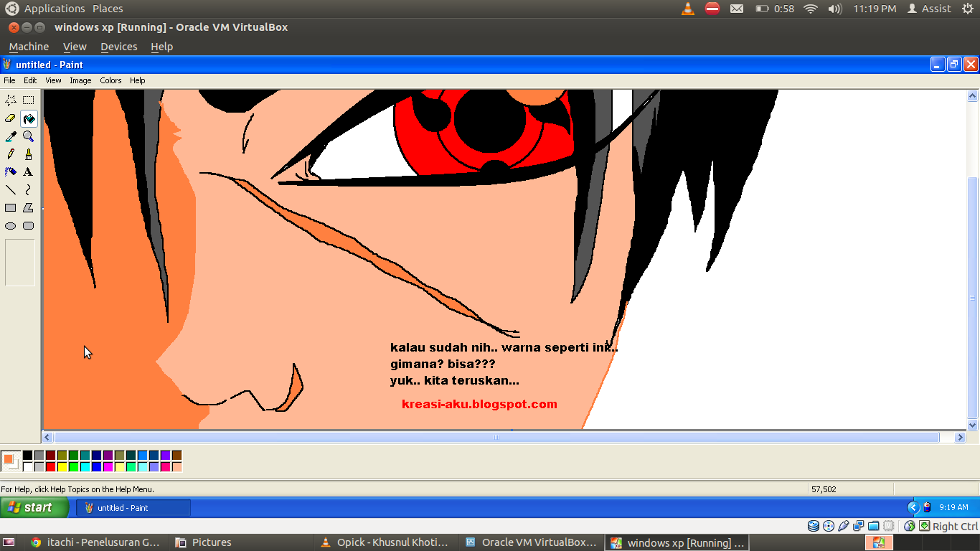Select the Airbrush spray tool
The height and width of the screenshot is (551, 980).
coord(11,172)
